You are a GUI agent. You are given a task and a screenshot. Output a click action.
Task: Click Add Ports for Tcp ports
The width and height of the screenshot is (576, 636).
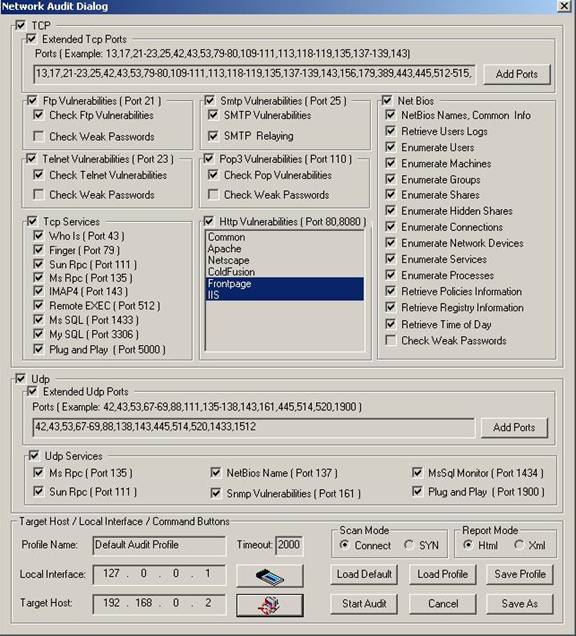pyautogui.click(x=517, y=74)
